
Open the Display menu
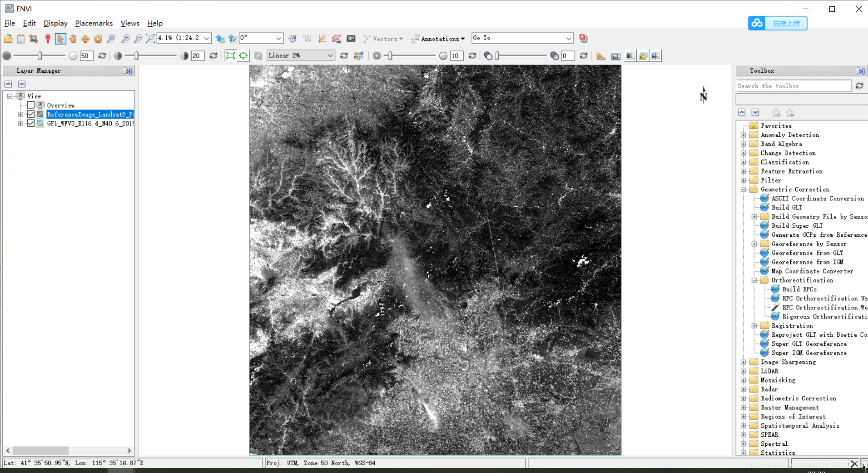coord(55,23)
